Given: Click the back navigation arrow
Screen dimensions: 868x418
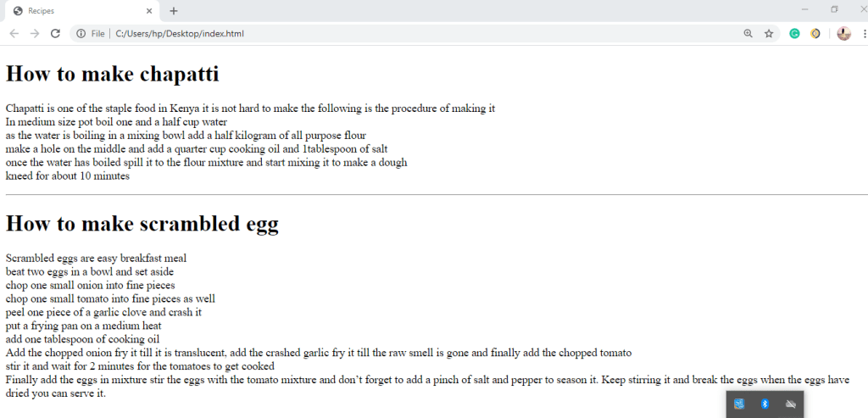Looking at the screenshot, I should click(x=14, y=34).
